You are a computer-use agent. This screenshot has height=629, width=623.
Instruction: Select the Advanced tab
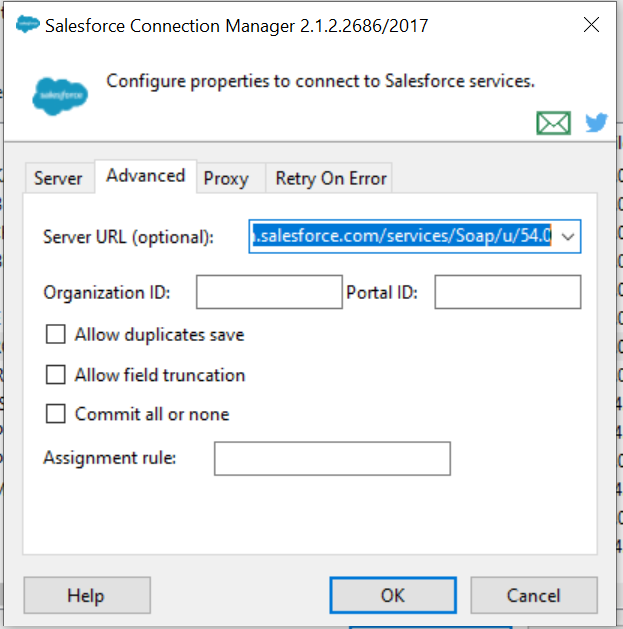[x=146, y=176]
